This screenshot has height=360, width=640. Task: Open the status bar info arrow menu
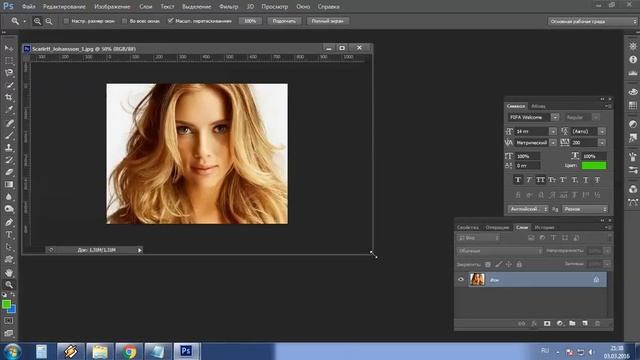pyautogui.click(x=140, y=250)
